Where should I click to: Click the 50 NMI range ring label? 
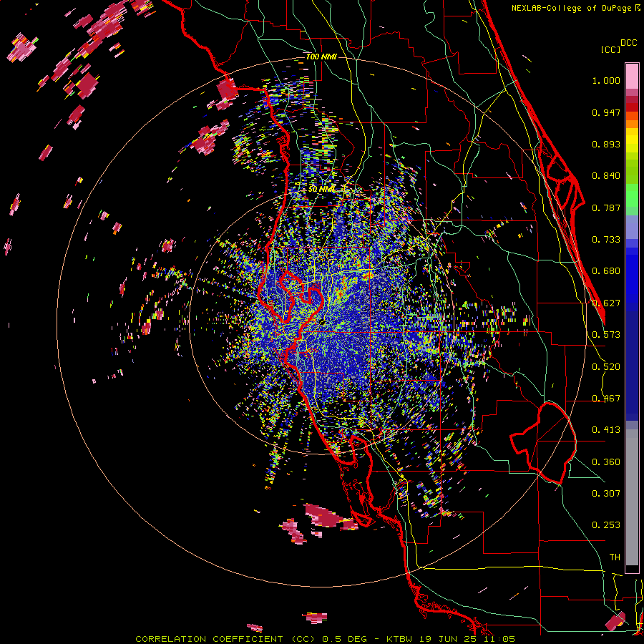321,189
